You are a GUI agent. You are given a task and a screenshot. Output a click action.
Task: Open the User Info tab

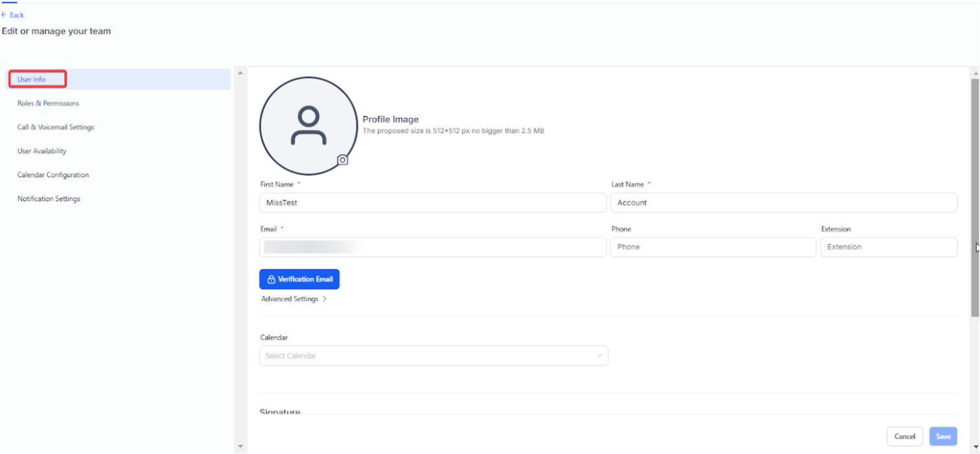pyautogui.click(x=32, y=80)
